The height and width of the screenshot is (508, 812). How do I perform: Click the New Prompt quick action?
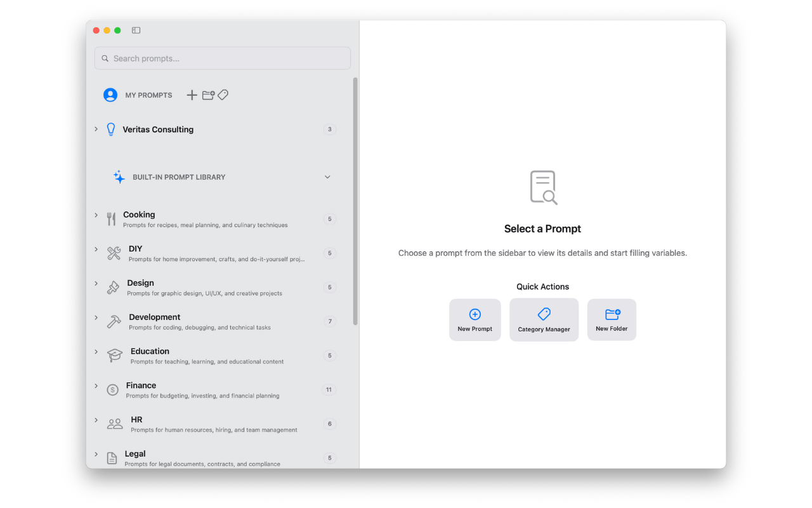475,320
